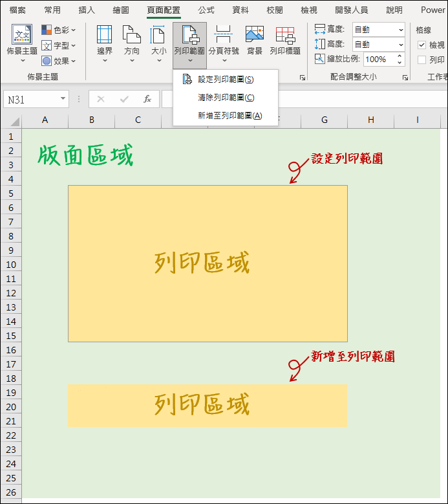Open the page setup dialog launcher
The width and height of the screenshot is (448, 504).
point(302,78)
